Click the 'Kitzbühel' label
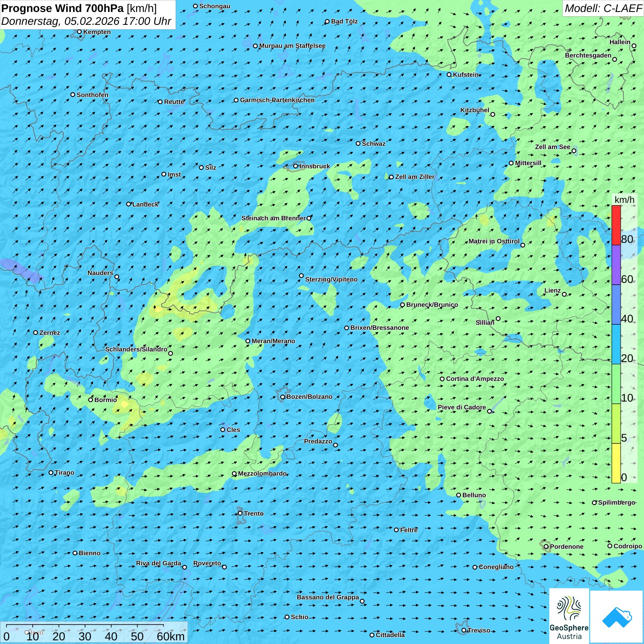The image size is (644, 644). (475, 110)
